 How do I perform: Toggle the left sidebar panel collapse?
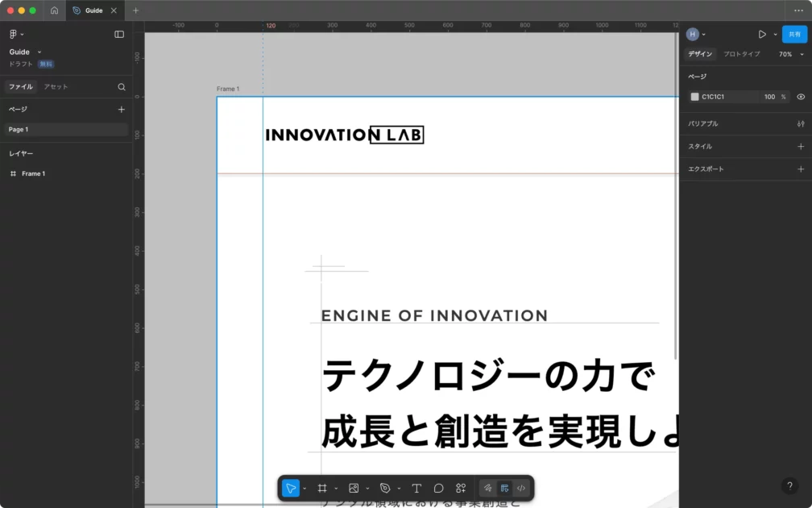119,34
